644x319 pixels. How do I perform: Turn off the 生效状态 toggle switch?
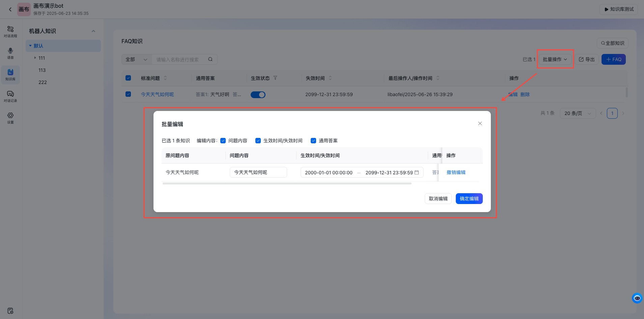[258, 94]
